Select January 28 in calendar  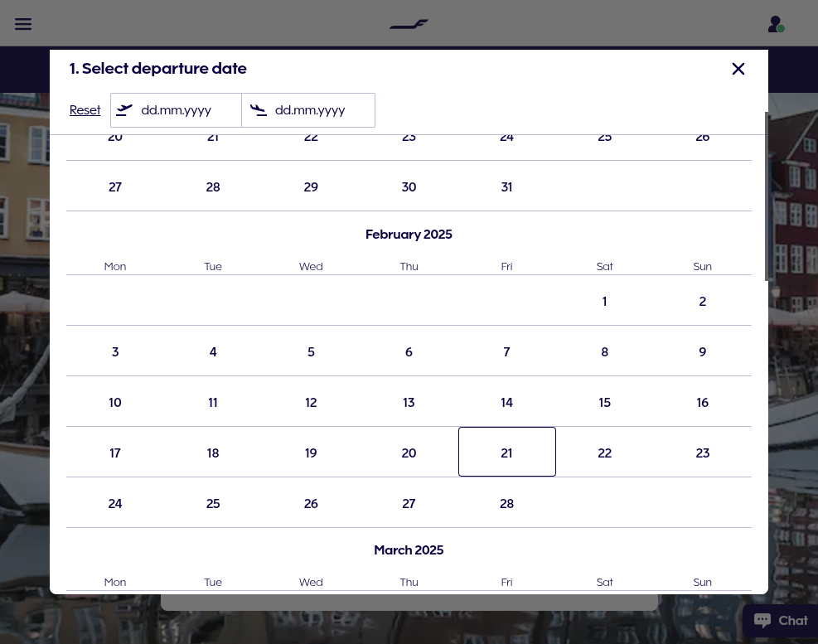pos(213,186)
